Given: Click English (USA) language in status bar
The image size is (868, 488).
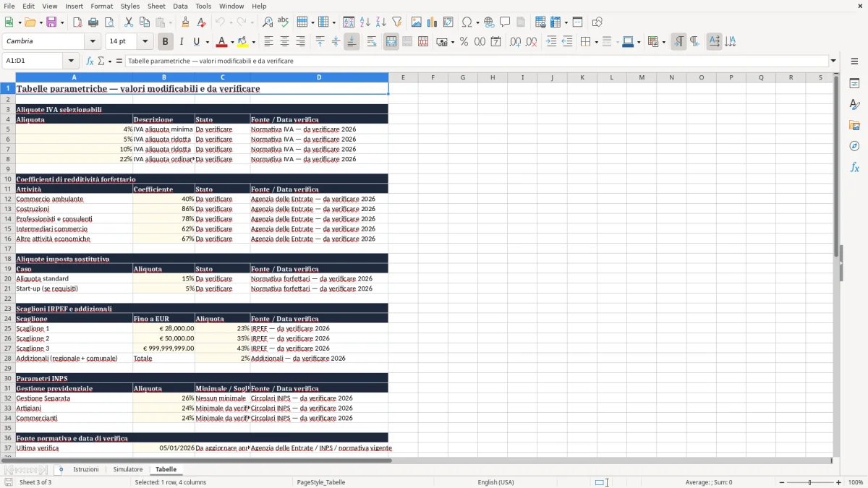Looking at the screenshot, I should click(x=496, y=482).
